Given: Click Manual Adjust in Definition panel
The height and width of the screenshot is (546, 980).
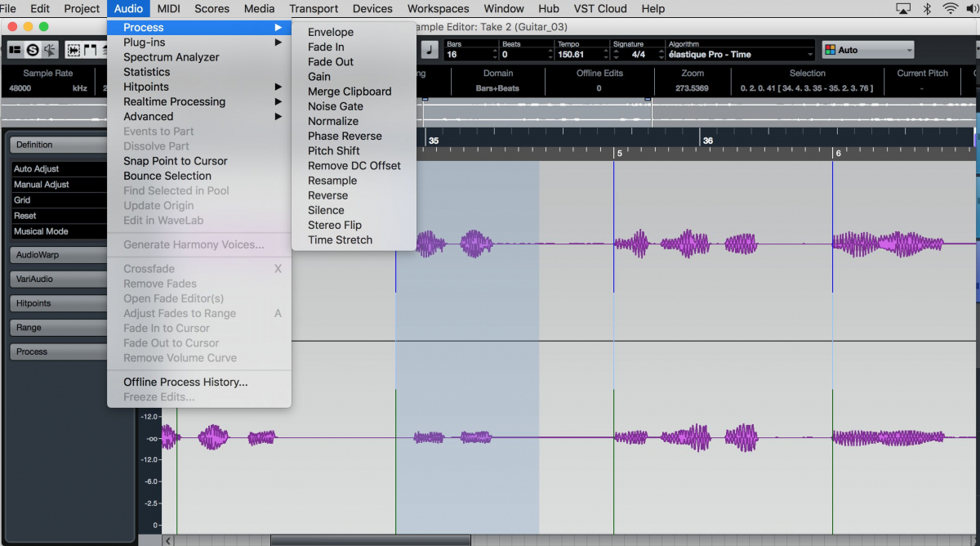Looking at the screenshot, I should pos(57,185).
